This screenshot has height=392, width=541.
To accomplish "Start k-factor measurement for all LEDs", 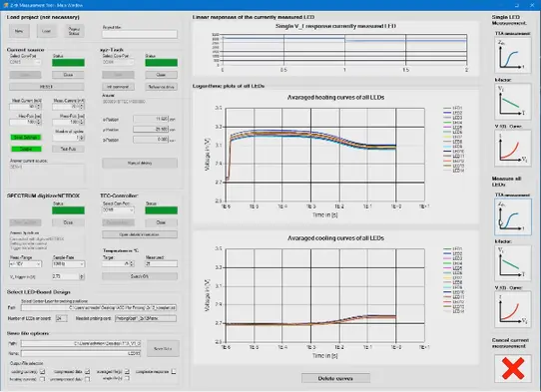I will (513, 263).
